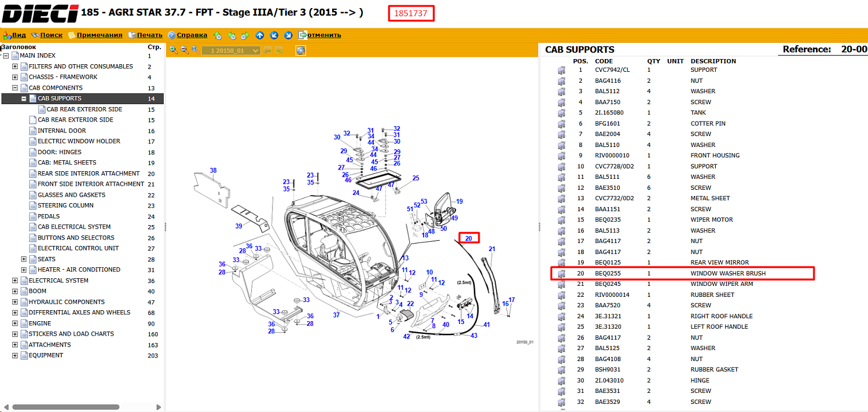
Task: Expand HEATER - AIR CONDITIONED node
Action: (x=24, y=270)
